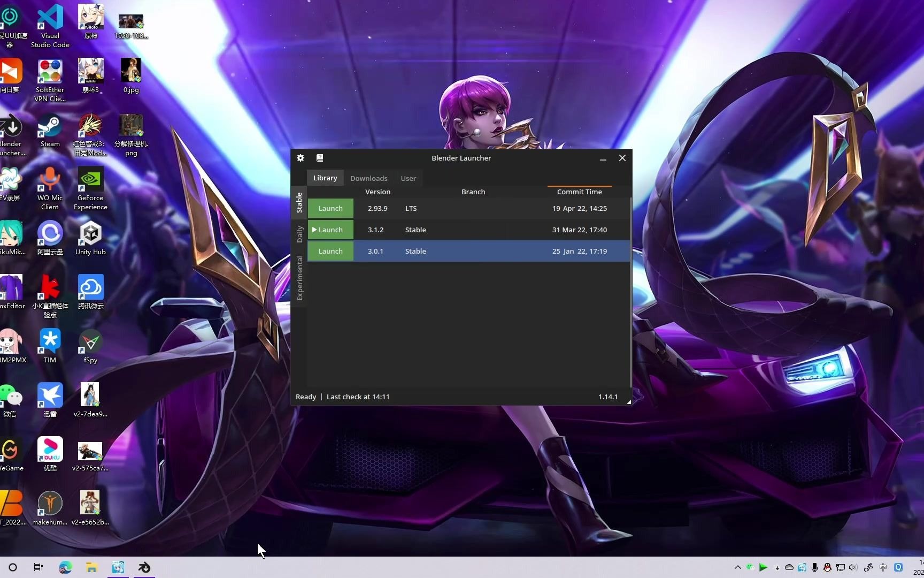This screenshot has height=578, width=924.
Task: Open volume control in system tray
Action: click(853, 567)
